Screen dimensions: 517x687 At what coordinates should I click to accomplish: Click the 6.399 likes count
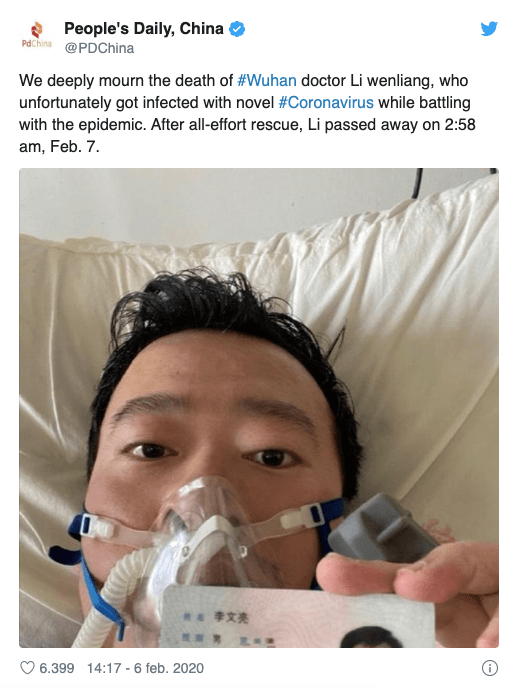click(x=57, y=668)
